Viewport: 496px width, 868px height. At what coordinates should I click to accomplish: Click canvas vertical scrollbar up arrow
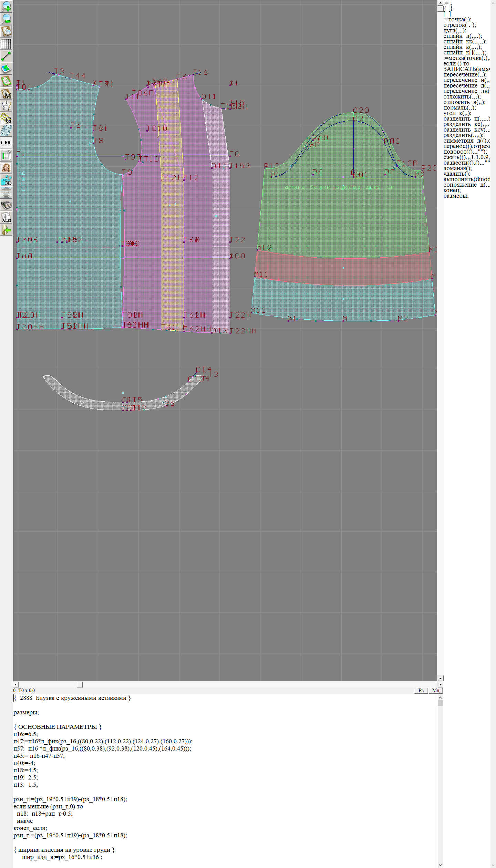(x=440, y=3)
